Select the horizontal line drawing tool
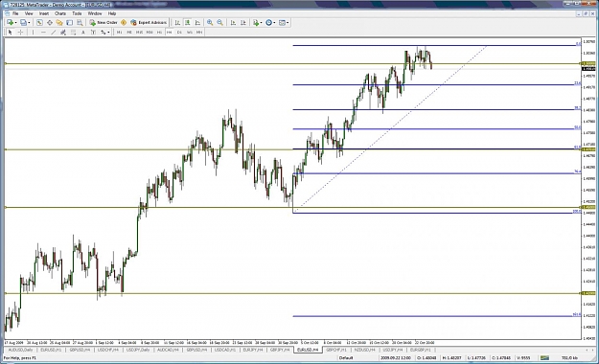 point(43,32)
